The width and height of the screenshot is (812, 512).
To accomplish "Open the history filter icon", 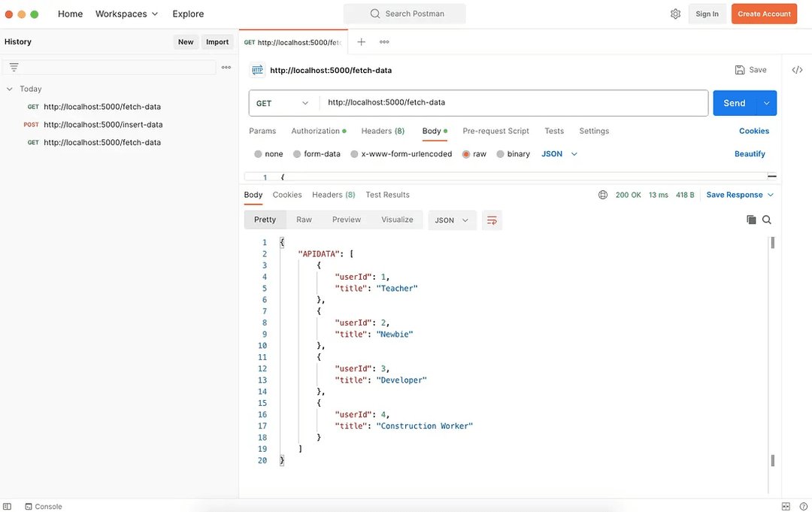I will point(14,68).
